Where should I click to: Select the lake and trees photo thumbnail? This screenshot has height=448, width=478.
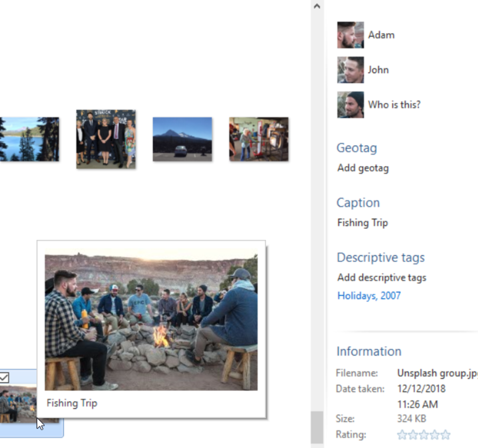(29, 139)
